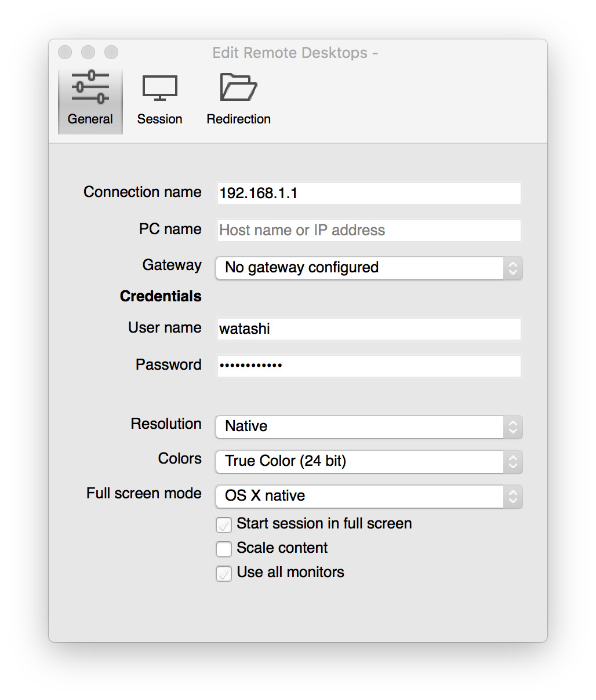Open the Session monitor icon tab

tap(160, 100)
